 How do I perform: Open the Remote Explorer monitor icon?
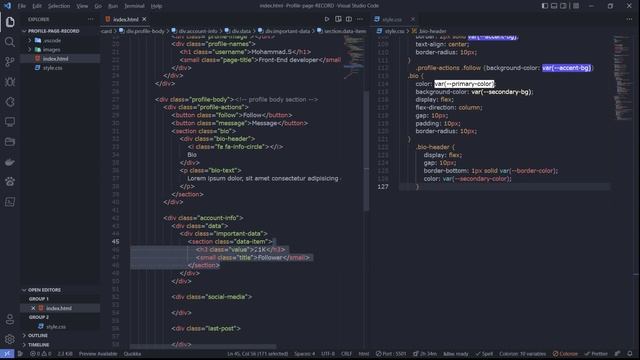(x=10, y=122)
